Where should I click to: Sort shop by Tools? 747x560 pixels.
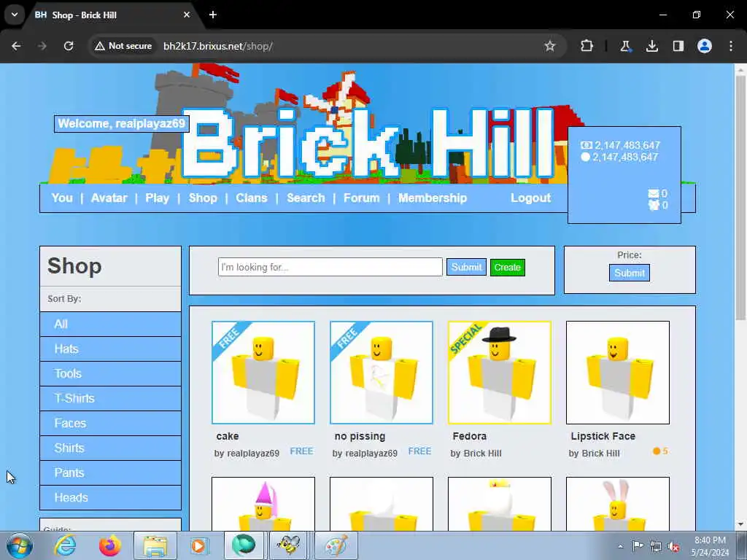pyautogui.click(x=111, y=374)
